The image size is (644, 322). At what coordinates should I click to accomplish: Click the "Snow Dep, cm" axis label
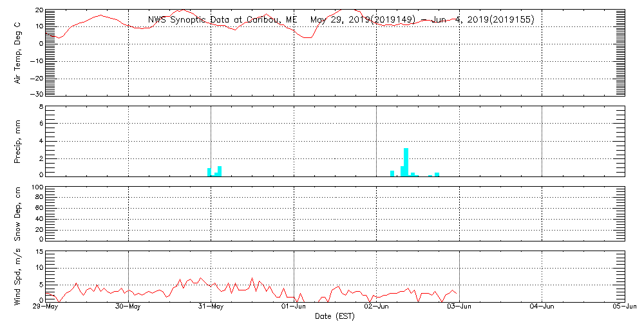pyautogui.click(x=18, y=213)
